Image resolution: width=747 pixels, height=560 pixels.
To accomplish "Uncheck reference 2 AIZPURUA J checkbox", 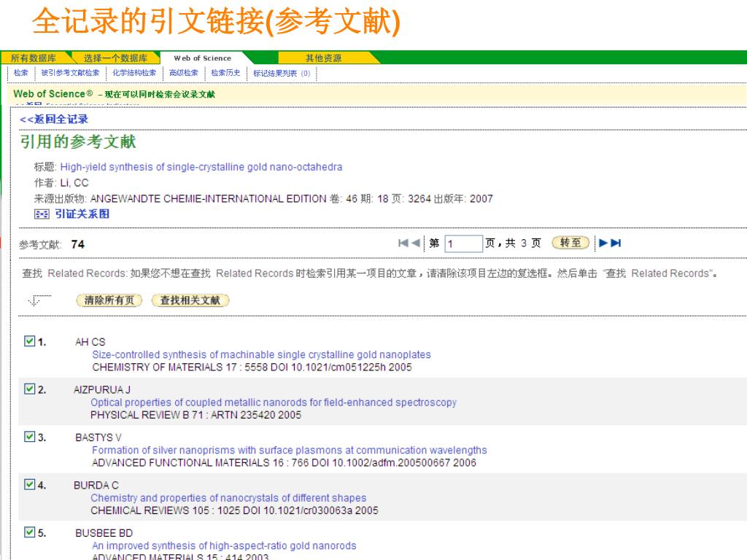I will tap(29, 389).
